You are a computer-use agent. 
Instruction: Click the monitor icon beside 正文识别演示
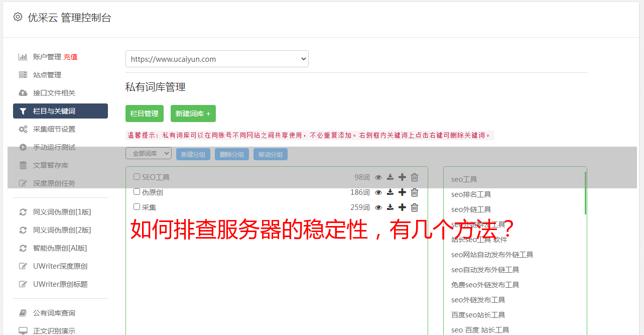point(23,331)
